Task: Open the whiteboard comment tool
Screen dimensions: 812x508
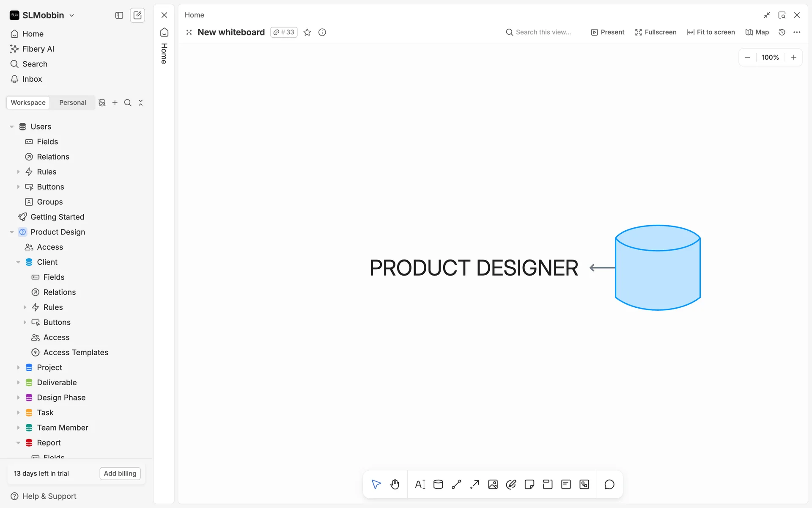Action: (609, 484)
